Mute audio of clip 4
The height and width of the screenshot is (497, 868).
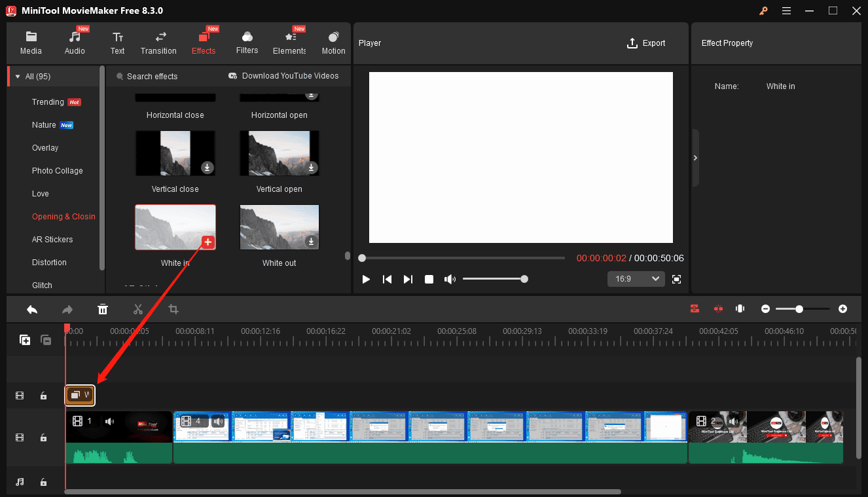(x=218, y=421)
